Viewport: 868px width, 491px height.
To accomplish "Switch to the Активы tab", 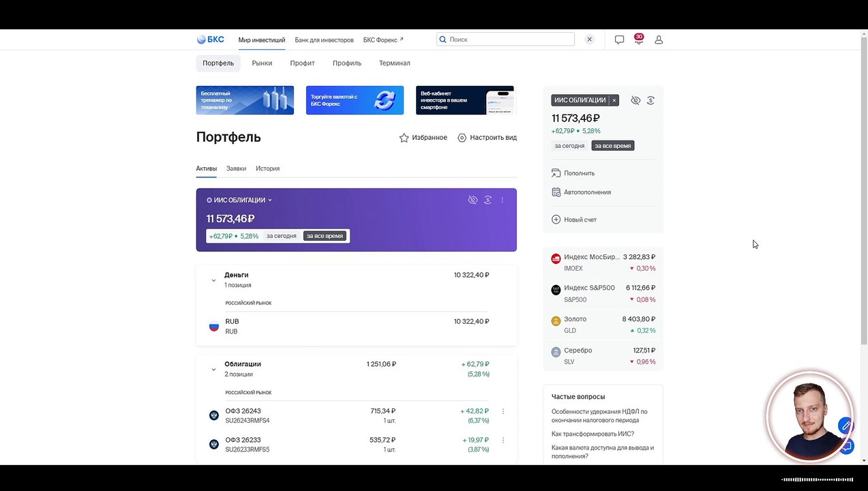I will tap(207, 168).
